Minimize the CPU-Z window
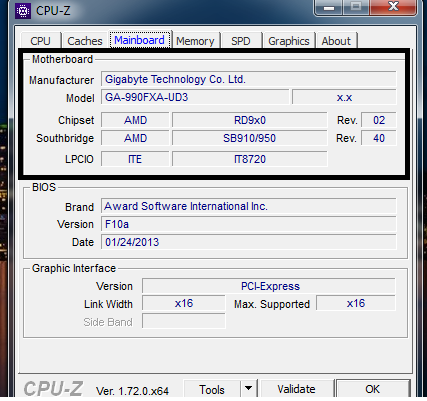Viewport: 427px width, 401px height. [x=329, y=7]
